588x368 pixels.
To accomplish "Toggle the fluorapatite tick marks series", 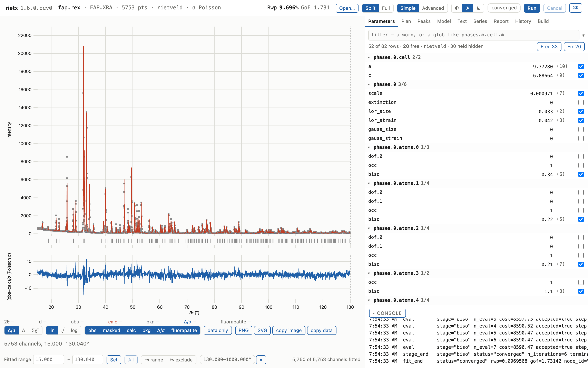I will pos(184,330).
